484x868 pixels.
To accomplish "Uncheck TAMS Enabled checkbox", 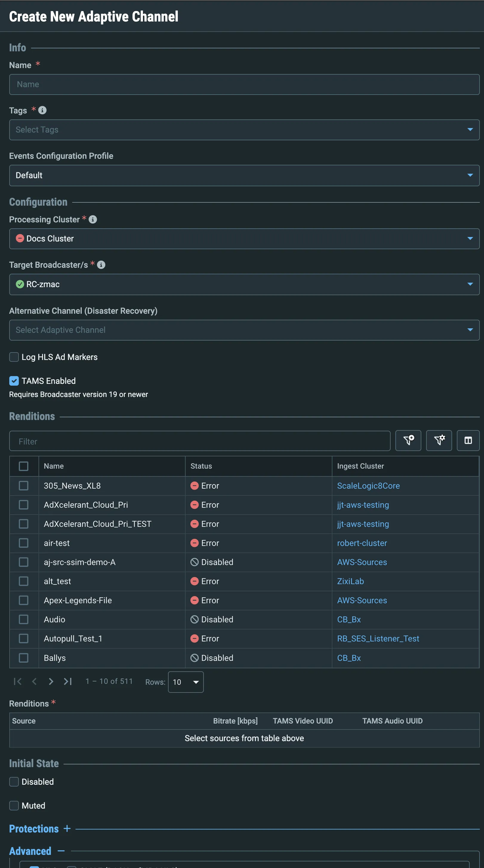I will pyautogui.click(x=14, y=381).
